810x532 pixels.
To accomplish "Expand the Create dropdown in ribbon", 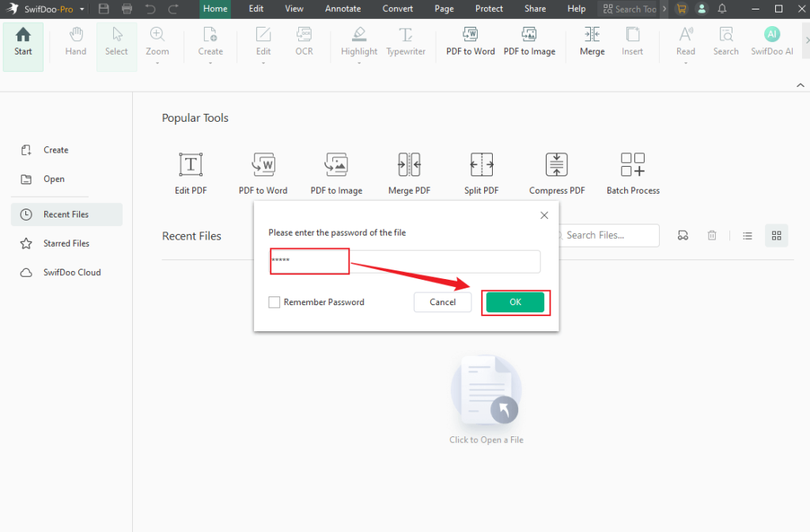I will pos(210,62).
